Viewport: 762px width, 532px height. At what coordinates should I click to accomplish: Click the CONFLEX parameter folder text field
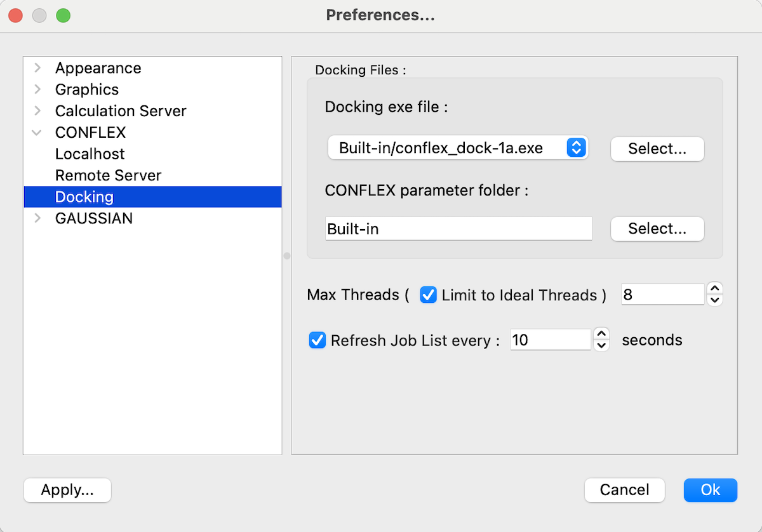pos(458,229)
